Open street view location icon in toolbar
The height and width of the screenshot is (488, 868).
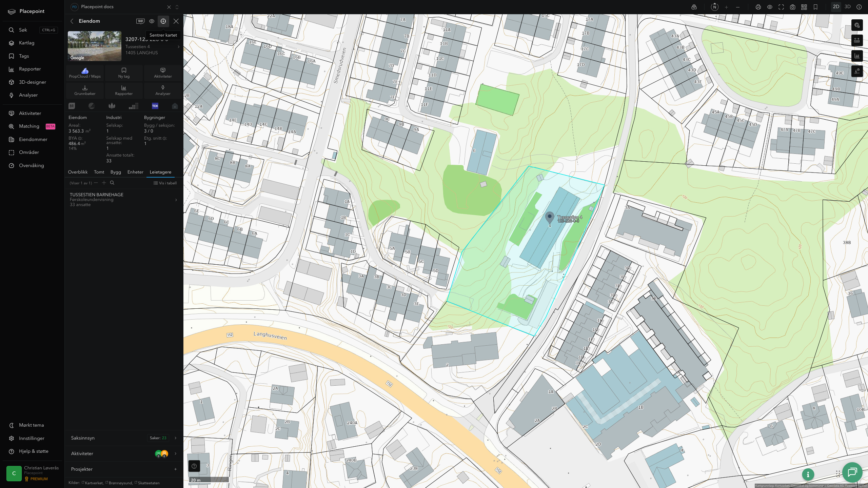(694, 7)
